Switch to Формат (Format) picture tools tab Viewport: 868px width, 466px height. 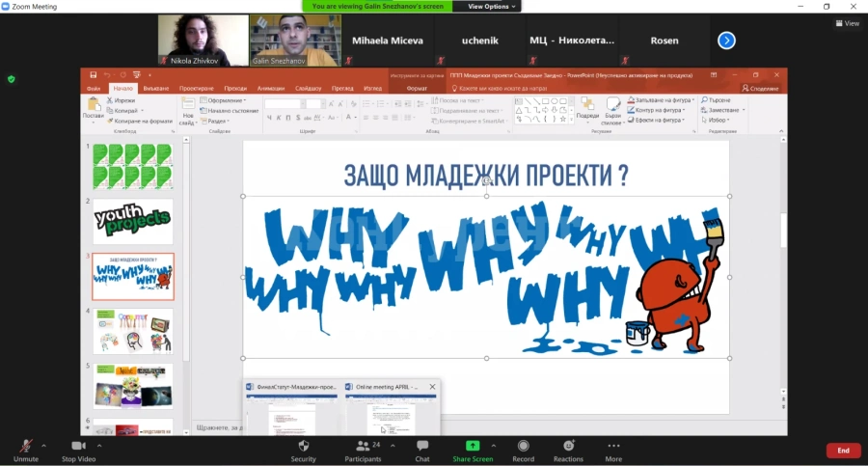(x=417, y=89)
